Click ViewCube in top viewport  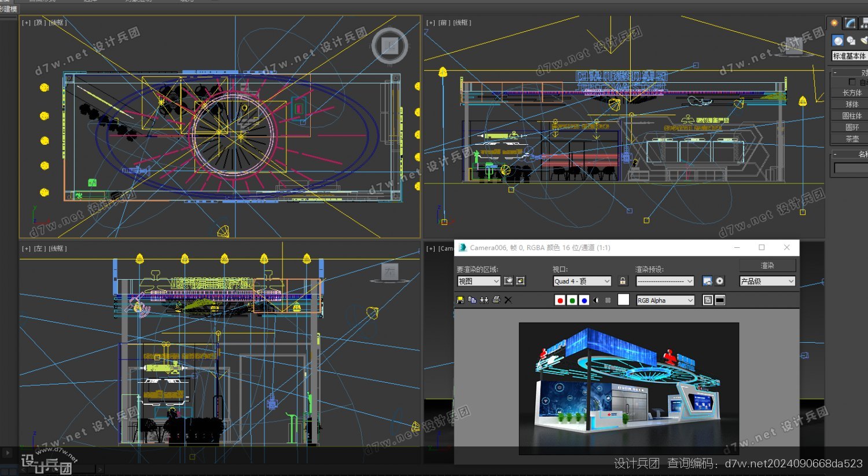(x=389, y=46)
